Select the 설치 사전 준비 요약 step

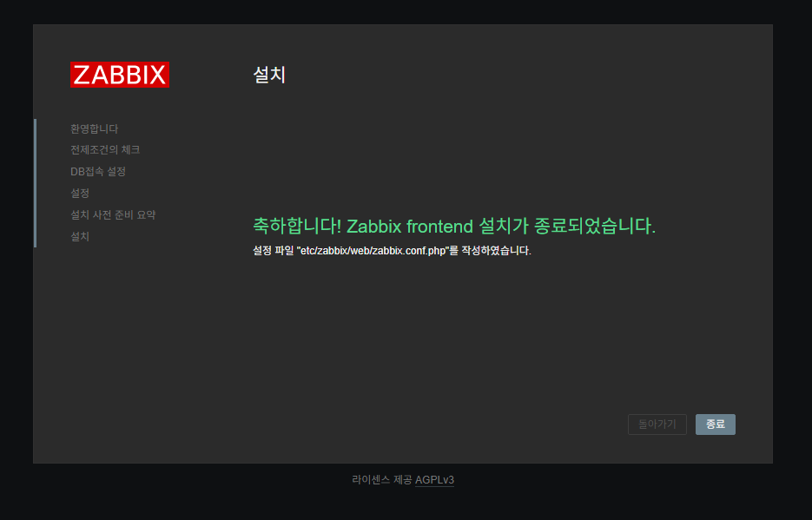[x=113, y=214]
